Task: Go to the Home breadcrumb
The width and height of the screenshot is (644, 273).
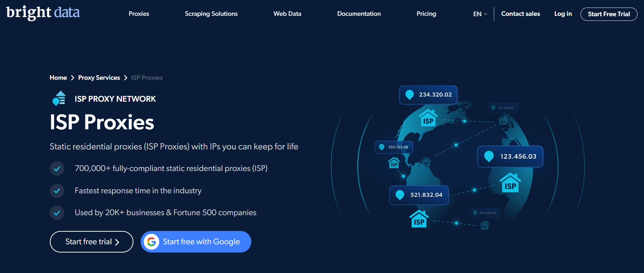Action: tap(58, 78)
